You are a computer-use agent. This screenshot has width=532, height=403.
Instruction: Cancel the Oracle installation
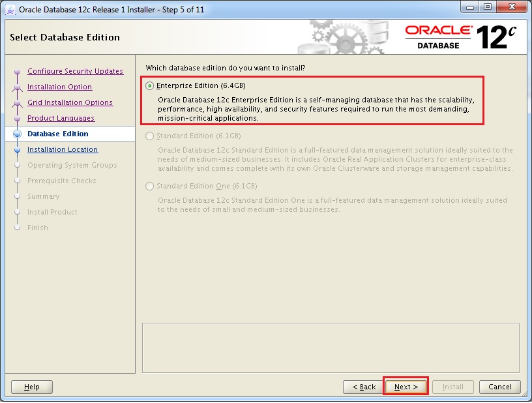point(500,387)
